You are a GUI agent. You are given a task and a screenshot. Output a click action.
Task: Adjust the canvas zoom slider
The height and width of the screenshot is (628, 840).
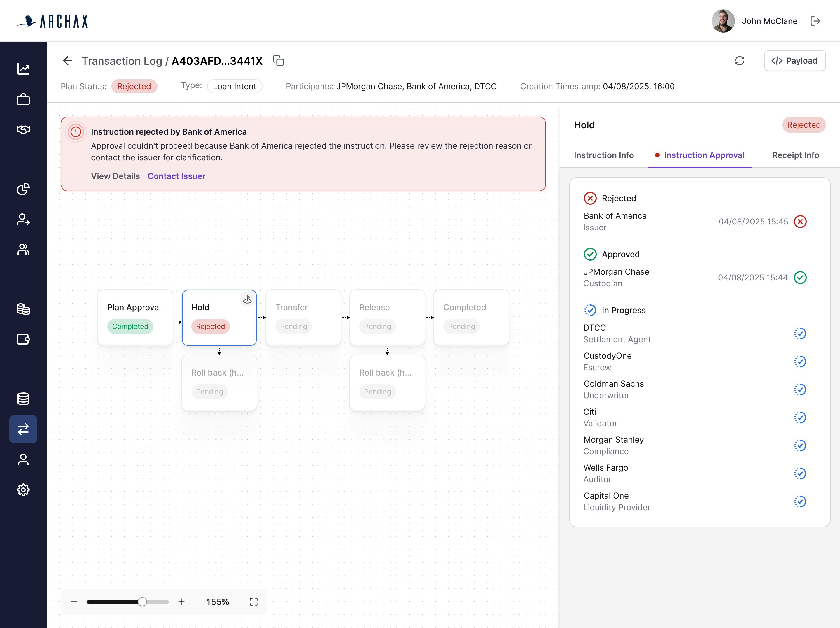127,602
